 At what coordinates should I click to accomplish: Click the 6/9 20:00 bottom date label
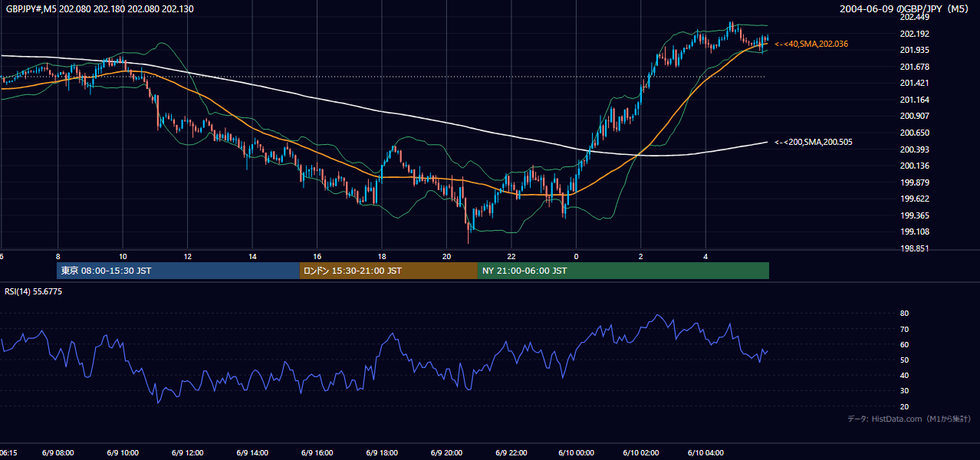pyautogui.click(x=447, y=453)
